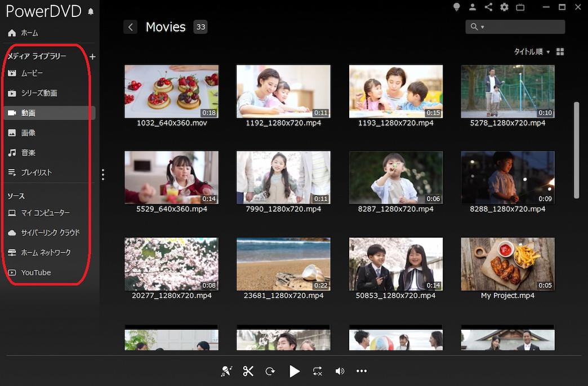Screen dimensions: 588x386
Task: Open the YouTube source
Action: tap(29, 273)
